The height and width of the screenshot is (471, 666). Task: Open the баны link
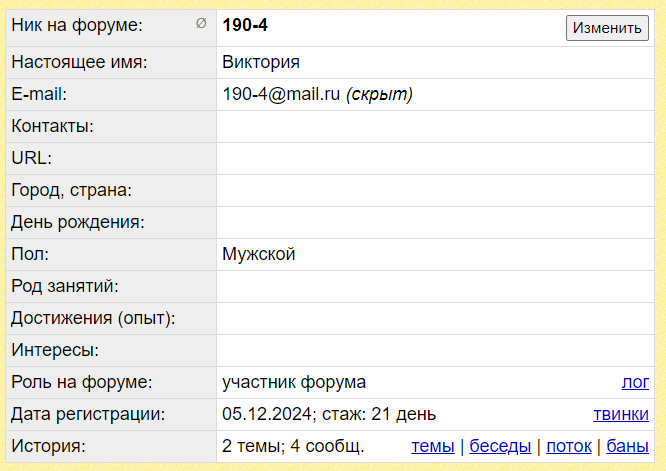click(628, 446)
